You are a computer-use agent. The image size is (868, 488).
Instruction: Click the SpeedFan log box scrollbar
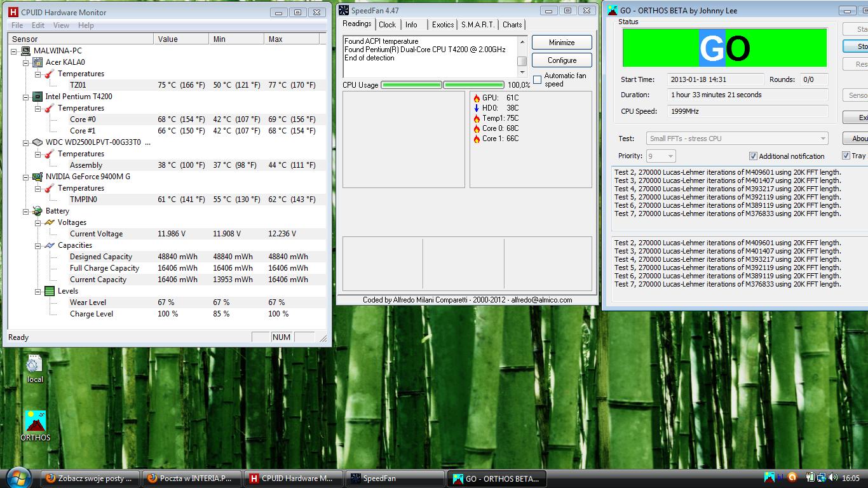pyautogui.click(x=522, y=57)
